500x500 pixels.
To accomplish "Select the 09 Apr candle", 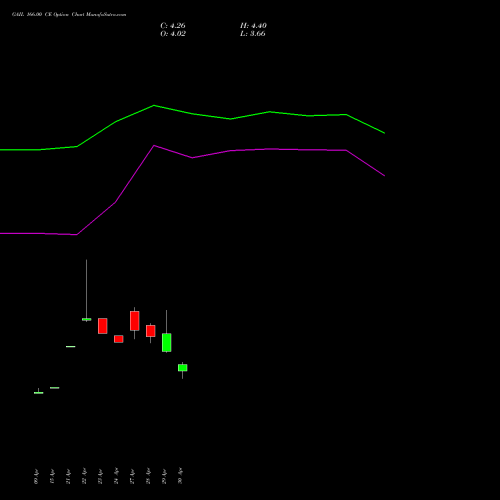I will click(38, 393).
